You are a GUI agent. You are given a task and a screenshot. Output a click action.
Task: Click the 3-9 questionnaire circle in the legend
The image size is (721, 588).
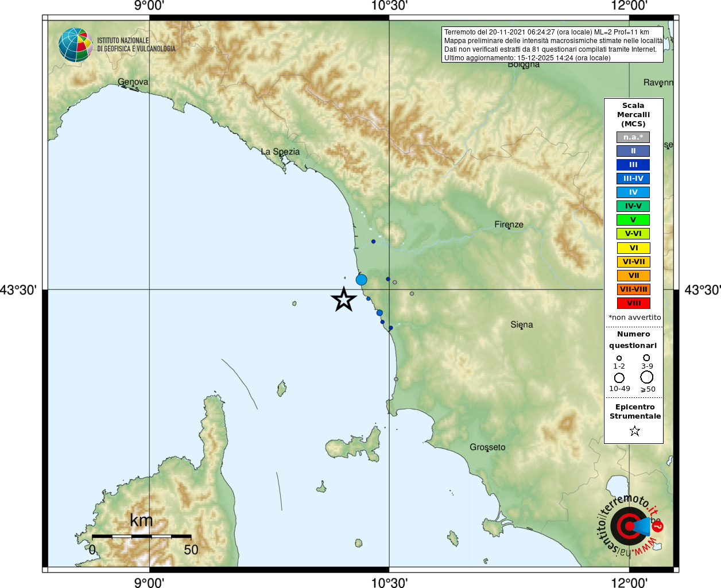coord(646,358)
